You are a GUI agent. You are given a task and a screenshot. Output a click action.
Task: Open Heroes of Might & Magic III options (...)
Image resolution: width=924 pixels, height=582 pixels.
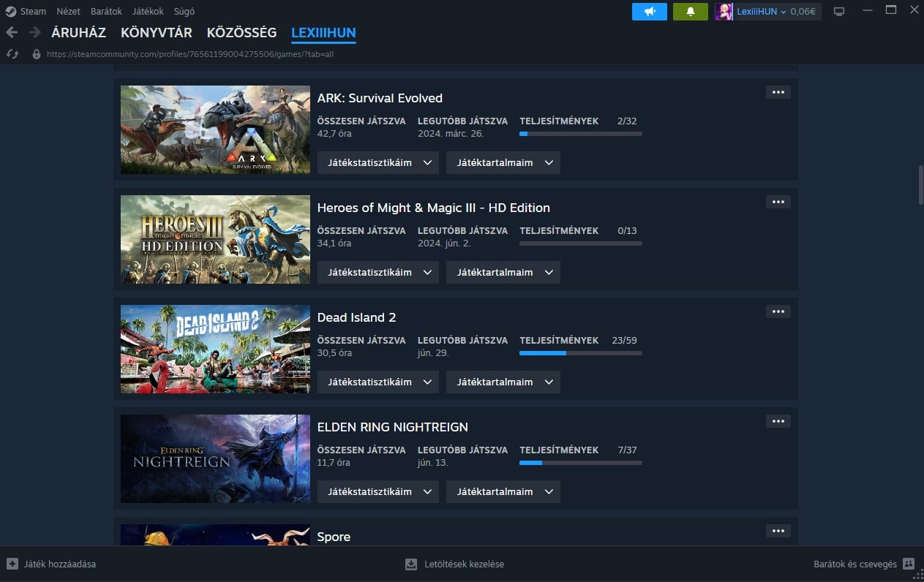(x=778, y=202)
